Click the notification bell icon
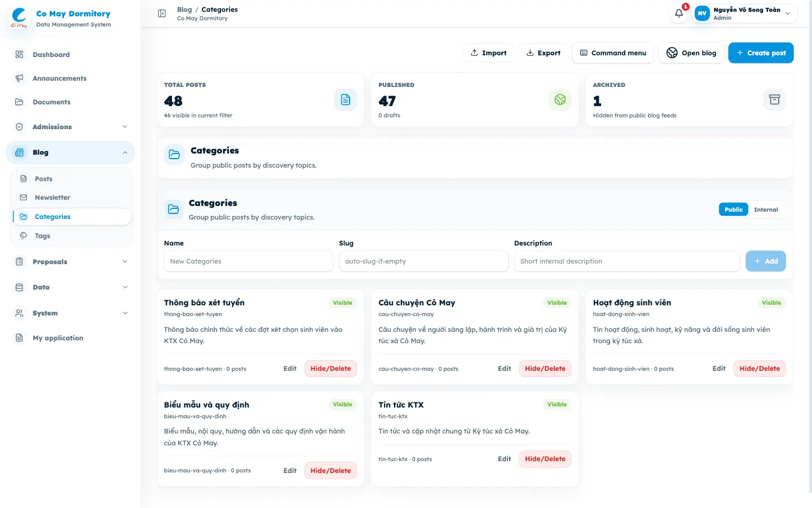 coord(679,13)
